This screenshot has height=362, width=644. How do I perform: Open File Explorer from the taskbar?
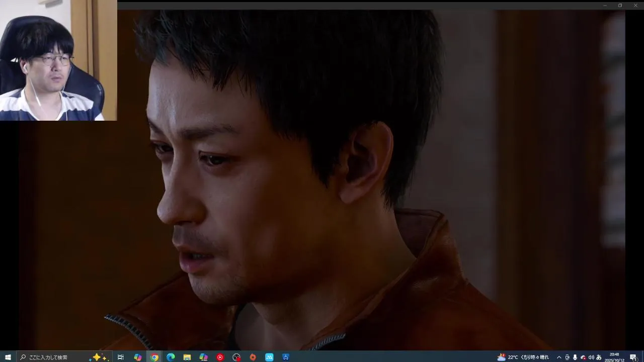tap(187, 357)
